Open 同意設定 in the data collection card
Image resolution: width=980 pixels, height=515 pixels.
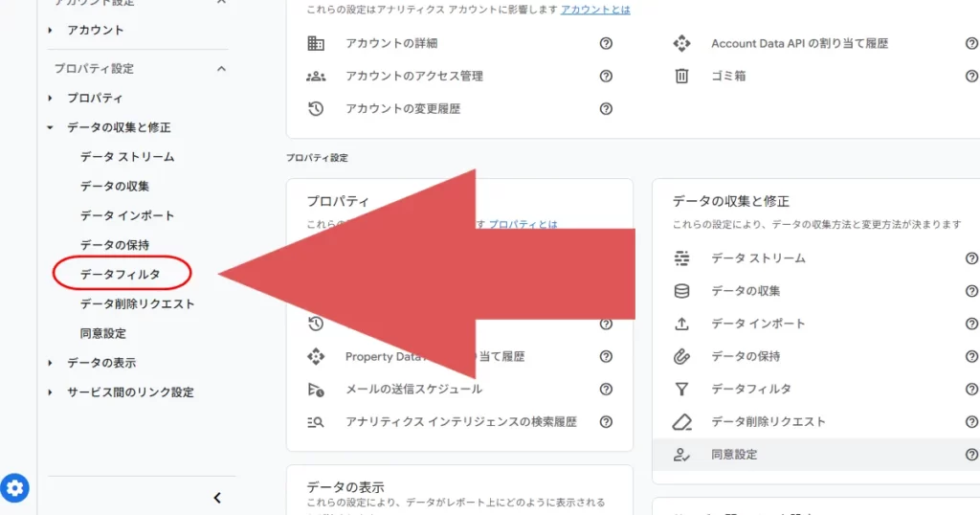[x=733, y=454]
